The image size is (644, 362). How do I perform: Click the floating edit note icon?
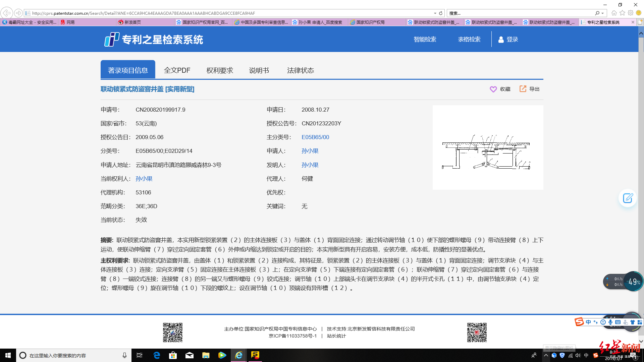[x=628, y=198]
